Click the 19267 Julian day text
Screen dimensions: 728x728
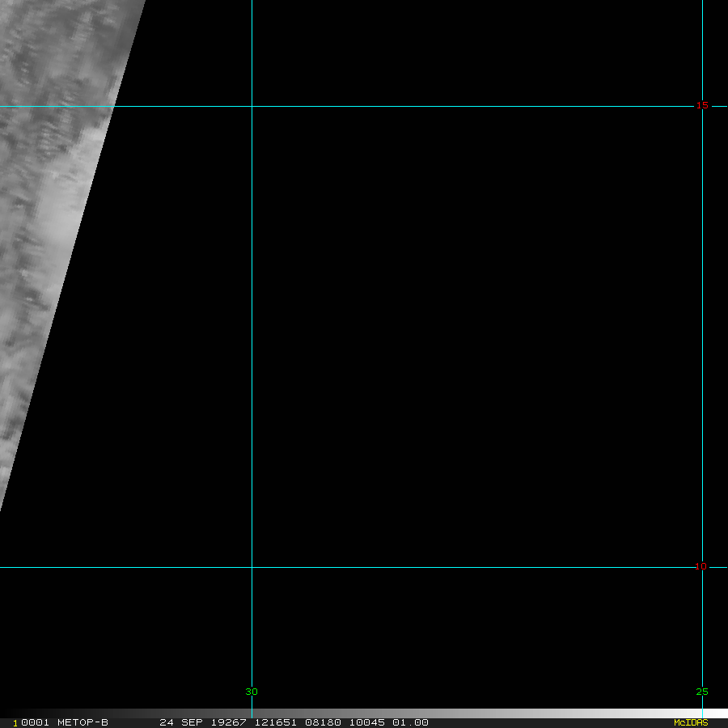coord(229,722)
